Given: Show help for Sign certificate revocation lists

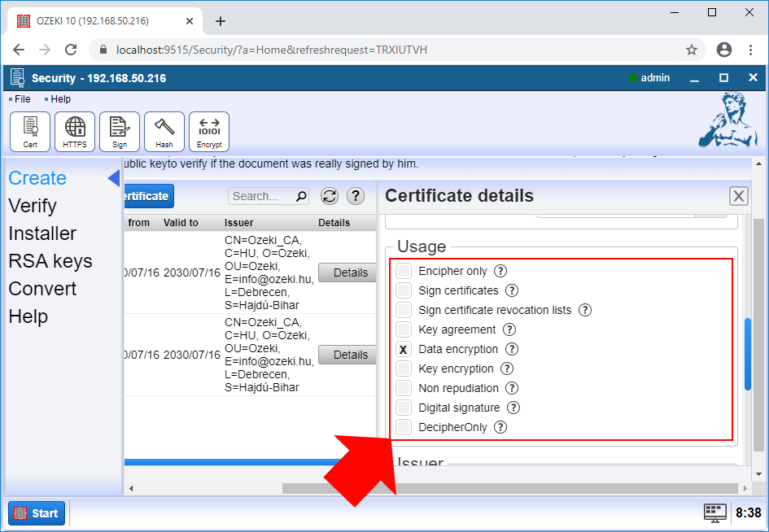Looking at the screenshot, I should 584,310.
